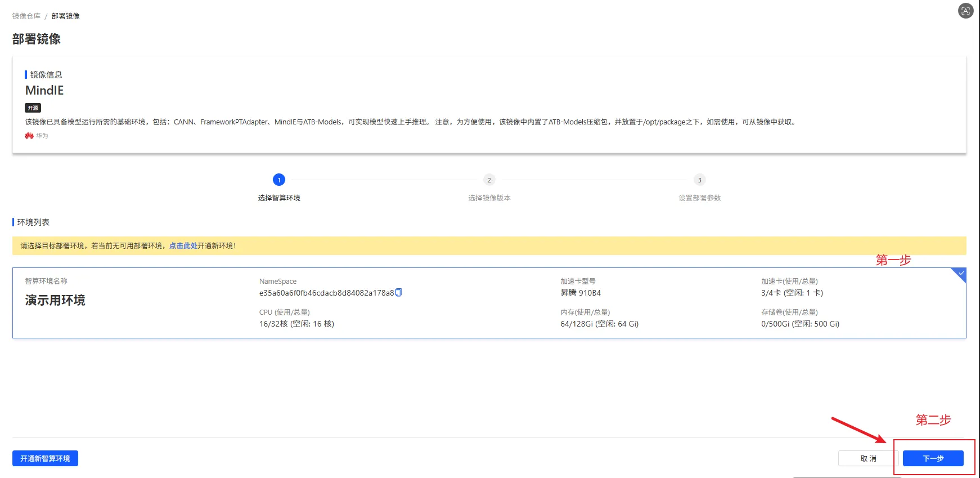Click step 2 circle 选择镜像版本
The height and width of the screenshot is (478, 980).
489,180
